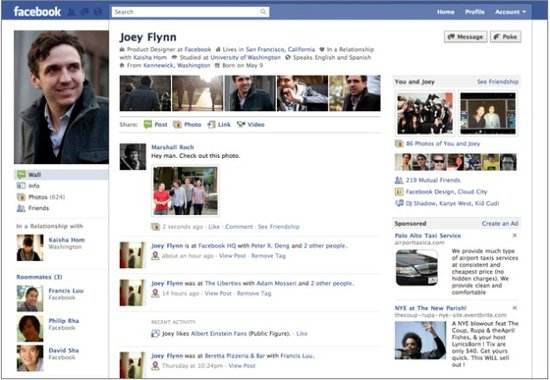Open University of Washington link

coord(246,58)
